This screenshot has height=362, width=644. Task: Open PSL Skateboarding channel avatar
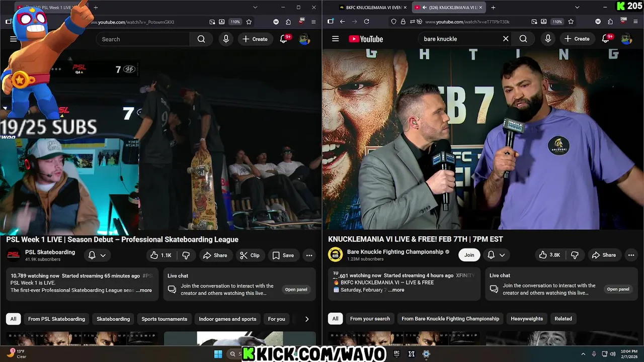pos(14,255)
